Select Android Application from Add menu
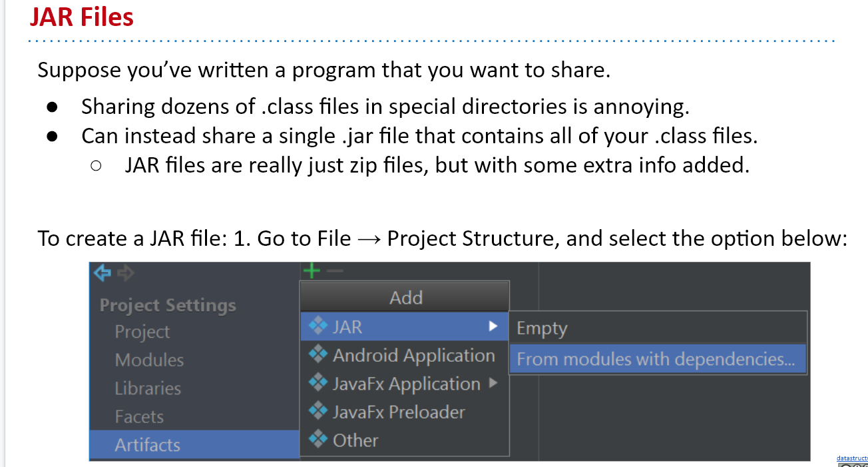Screen dimensions: 868x467 [413, 355]
